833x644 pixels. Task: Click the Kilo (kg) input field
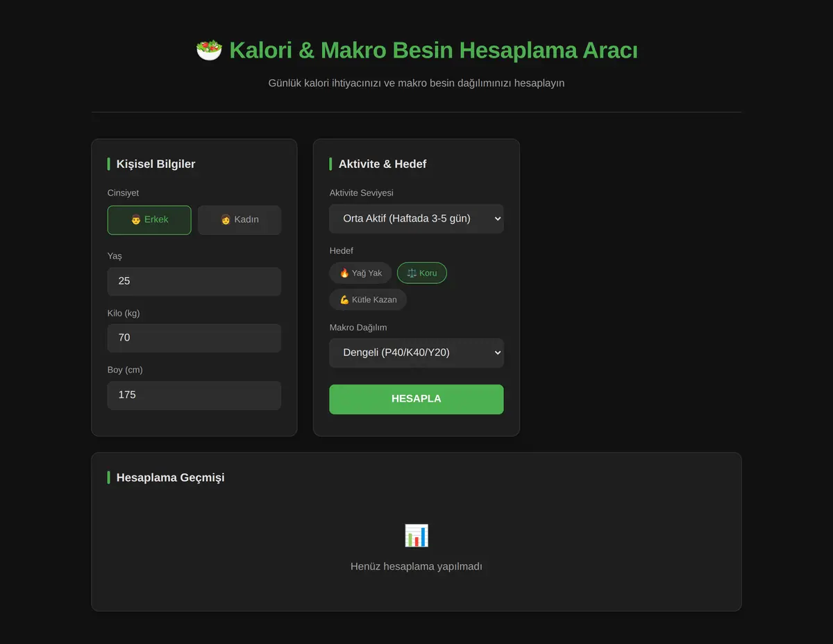(x=194, y=338)
